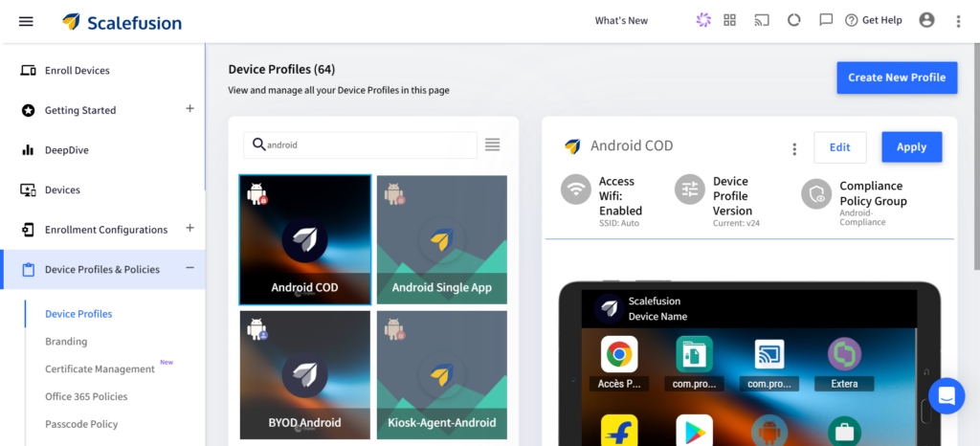Screen dimensions: 980x446
Task: Click the Flipkart app icon in preview
Action: point(619,431)
